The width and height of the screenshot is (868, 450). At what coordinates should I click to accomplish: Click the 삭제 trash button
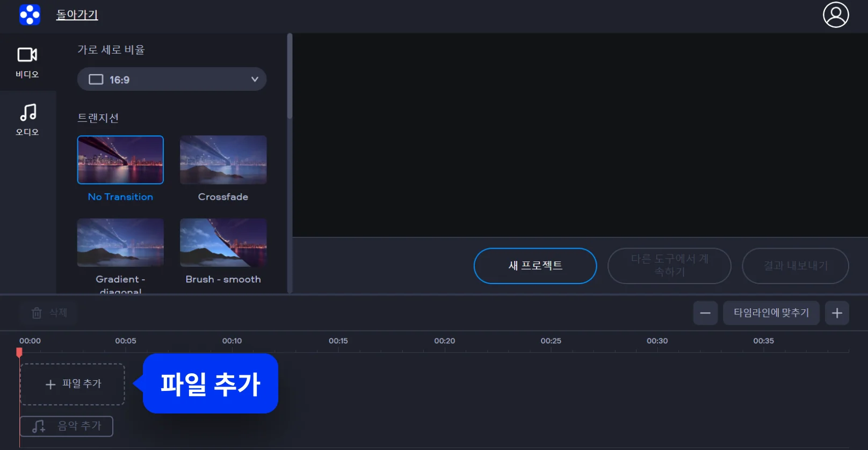(49, 313)
